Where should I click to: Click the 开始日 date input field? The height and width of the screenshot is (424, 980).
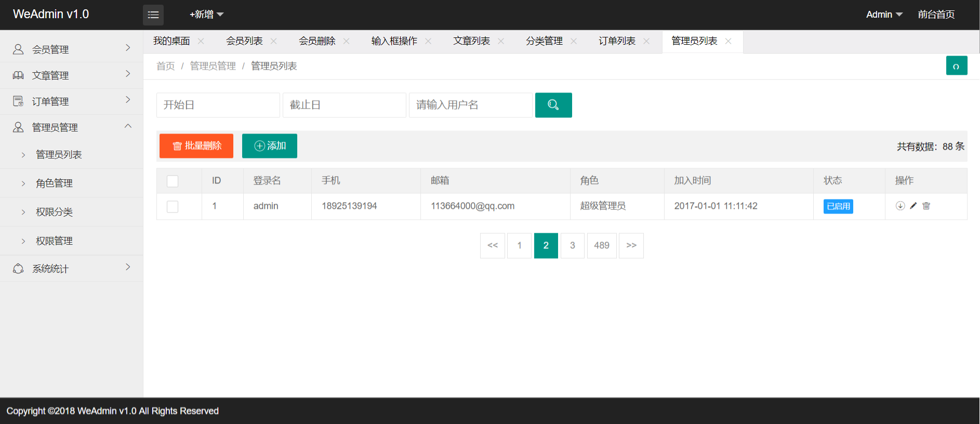(218, 105)
